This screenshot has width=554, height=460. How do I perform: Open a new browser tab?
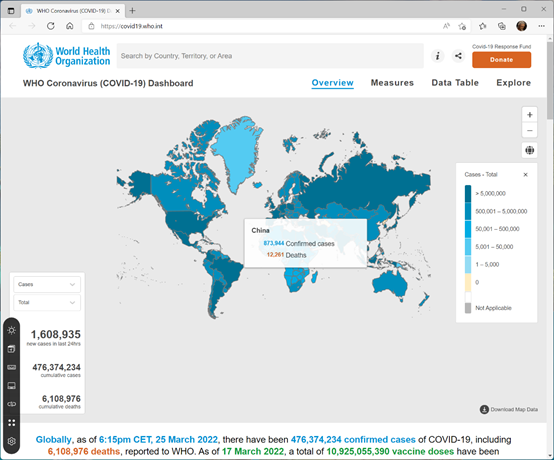point(132,11)
